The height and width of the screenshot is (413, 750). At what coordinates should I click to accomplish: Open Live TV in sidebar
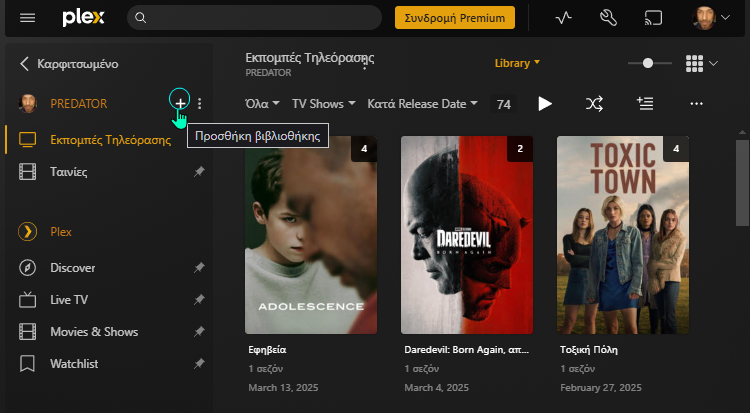pyautogui.click(x=69, y=300)
